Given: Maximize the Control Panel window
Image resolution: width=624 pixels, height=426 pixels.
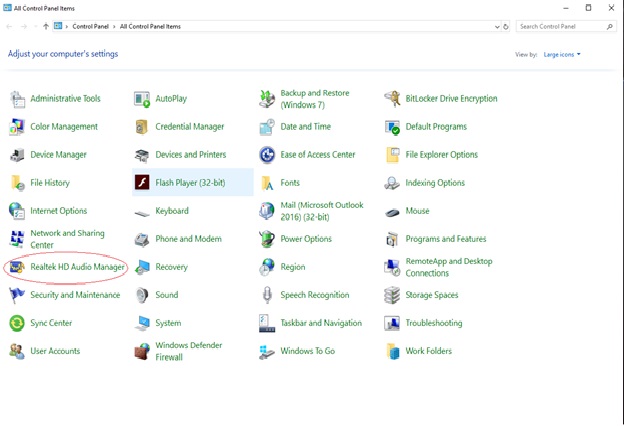Looking at the screenshot, I should (588, 8).
